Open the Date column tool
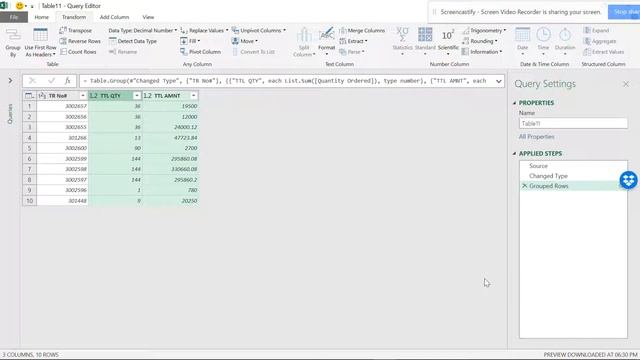The height and width of the screenshot is (360, 640). 522,42
